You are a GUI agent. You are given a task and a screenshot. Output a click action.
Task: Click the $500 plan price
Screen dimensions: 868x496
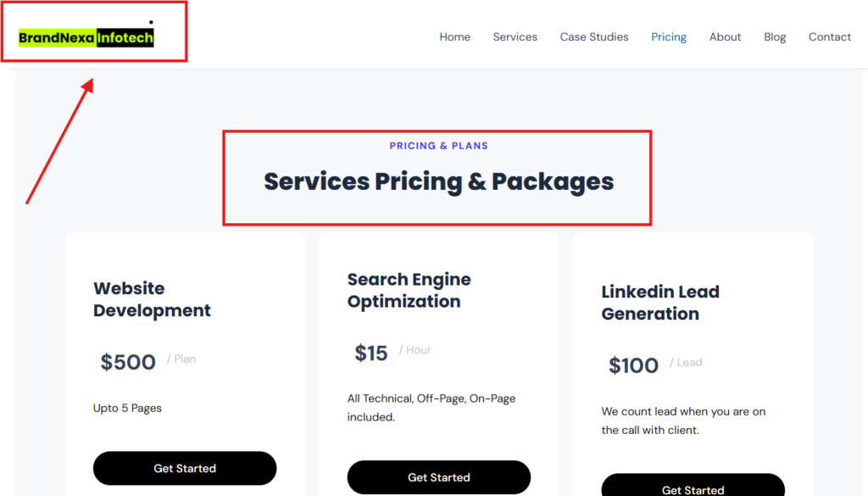tap(128, 362)
